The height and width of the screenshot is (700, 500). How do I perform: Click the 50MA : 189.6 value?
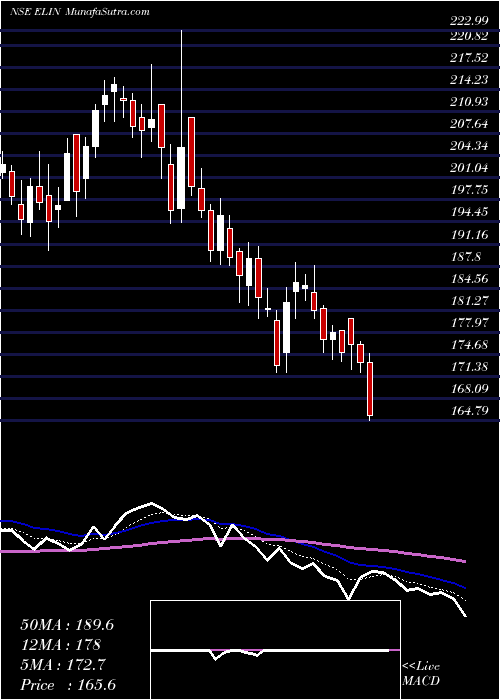point(67,625)
